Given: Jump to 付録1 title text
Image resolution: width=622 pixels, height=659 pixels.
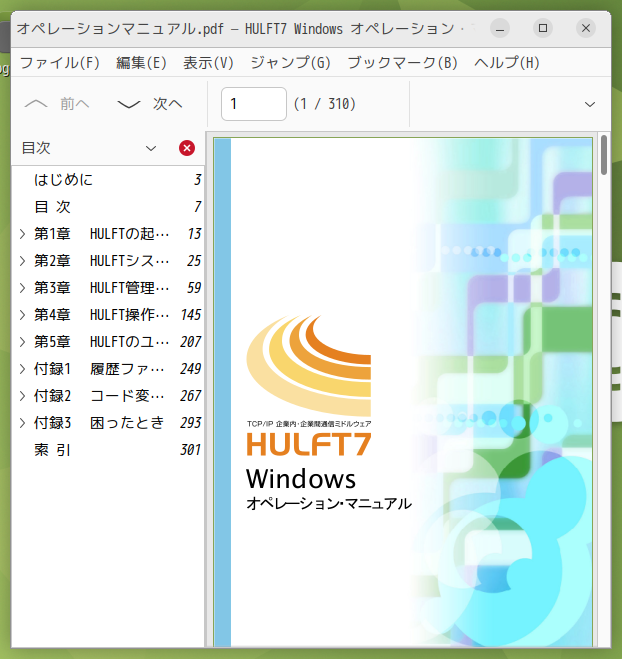Looking at the screenshot, I should click(99, 369).
